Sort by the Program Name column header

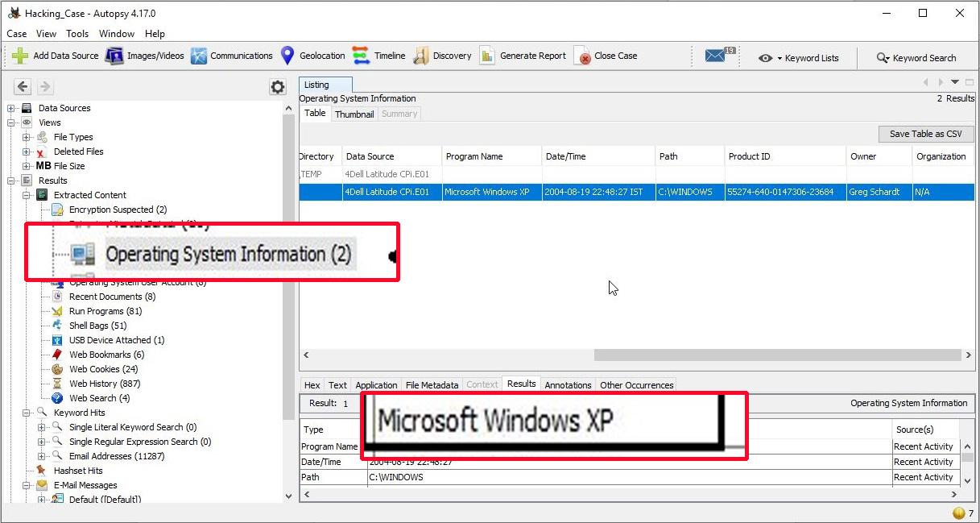(x=492, y=156)
